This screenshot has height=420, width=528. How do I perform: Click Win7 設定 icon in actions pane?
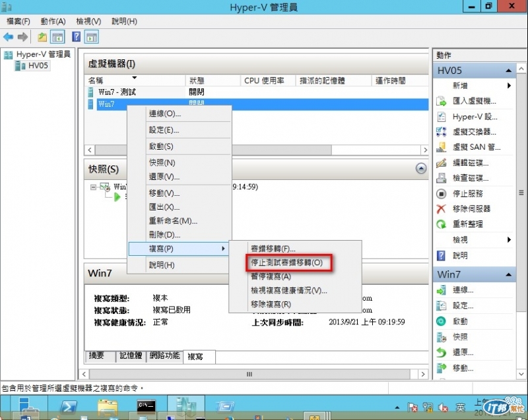click(441, 305)
